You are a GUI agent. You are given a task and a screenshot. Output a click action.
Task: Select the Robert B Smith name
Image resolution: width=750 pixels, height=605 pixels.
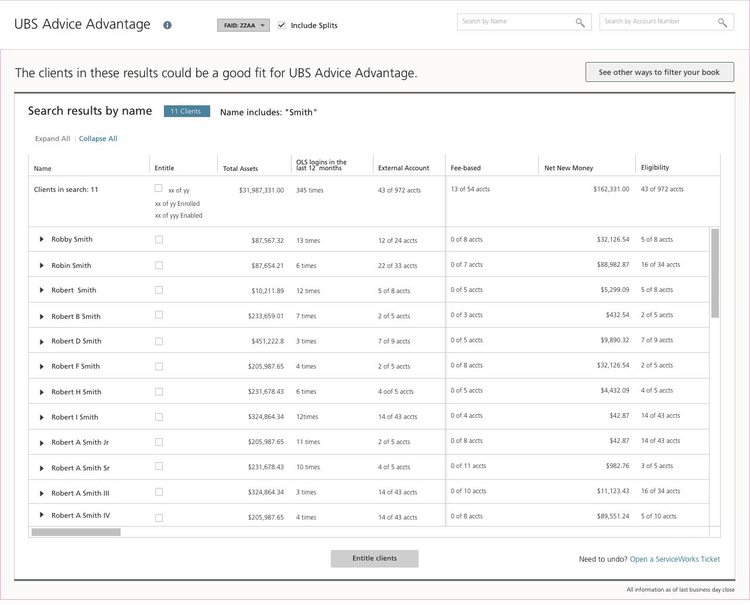coord(76,317)
